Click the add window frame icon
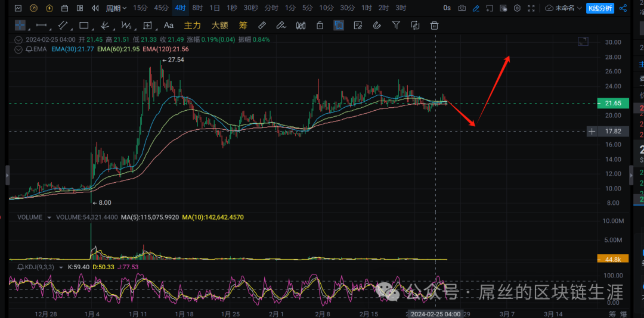 (x=490, y=8)
